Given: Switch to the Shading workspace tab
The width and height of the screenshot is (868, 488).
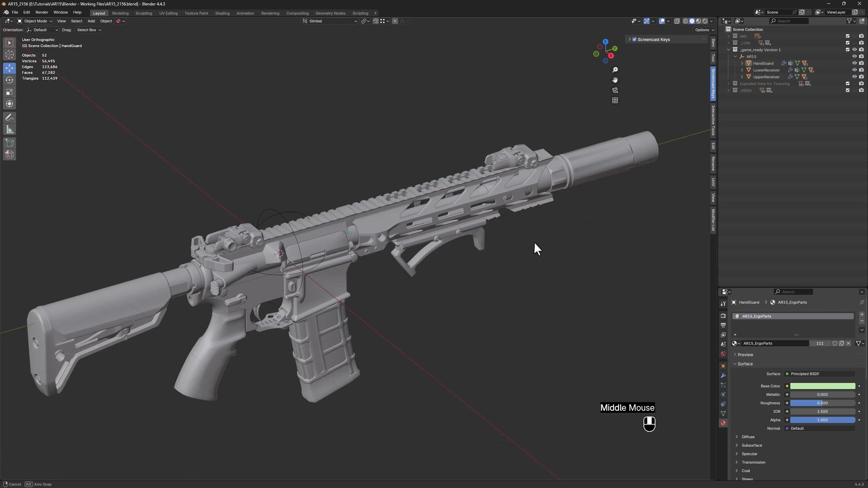Looking at the screenshot, I should [222, 13].
